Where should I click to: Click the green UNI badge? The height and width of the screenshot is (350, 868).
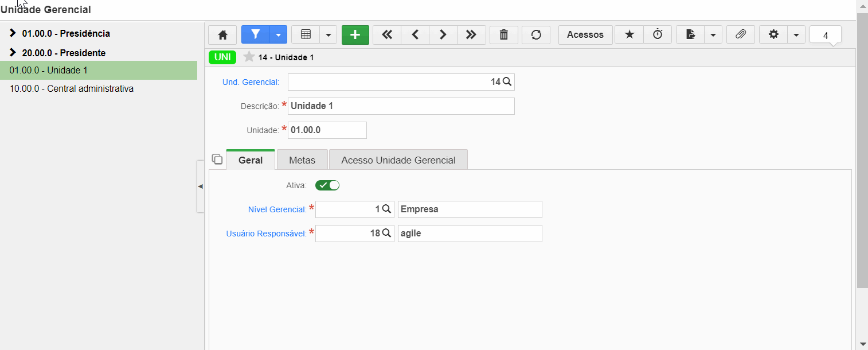pyautogui.click(x=222, y=57)
